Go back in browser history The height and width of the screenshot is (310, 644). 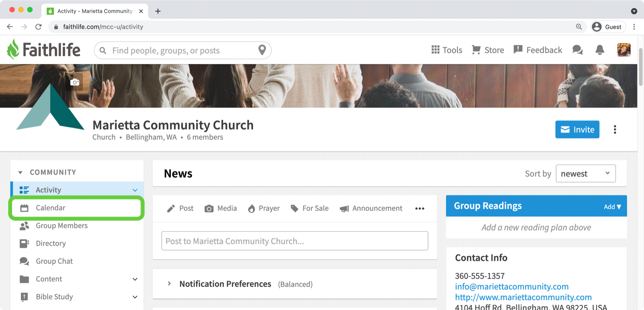[x=10, y=27]
